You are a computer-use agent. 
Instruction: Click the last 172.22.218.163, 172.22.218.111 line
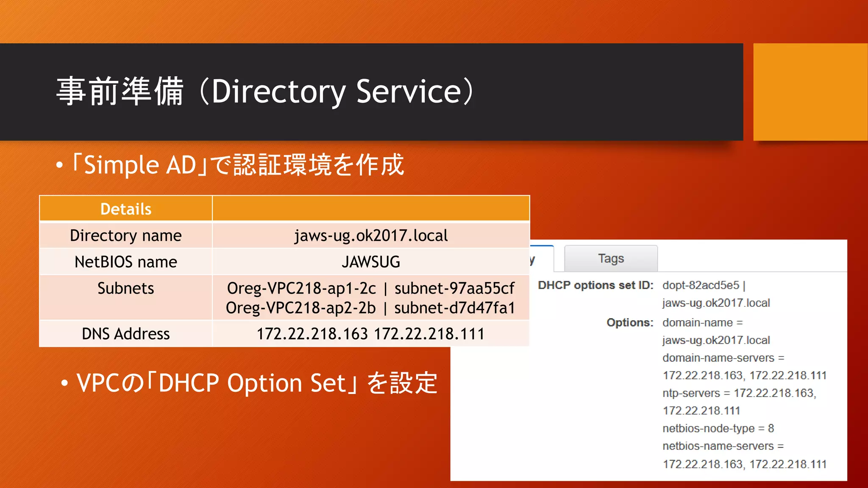[x=745, y=464]
